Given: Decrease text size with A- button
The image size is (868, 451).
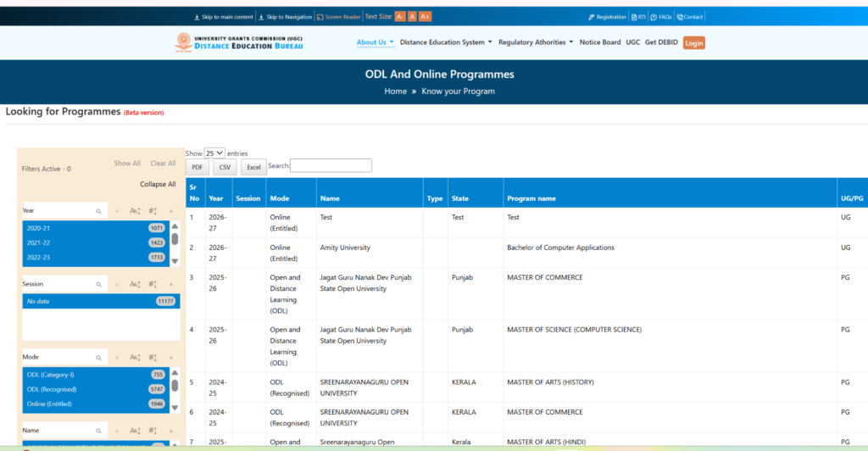Looking at the screenshot, I should click(x=400, y=17).
